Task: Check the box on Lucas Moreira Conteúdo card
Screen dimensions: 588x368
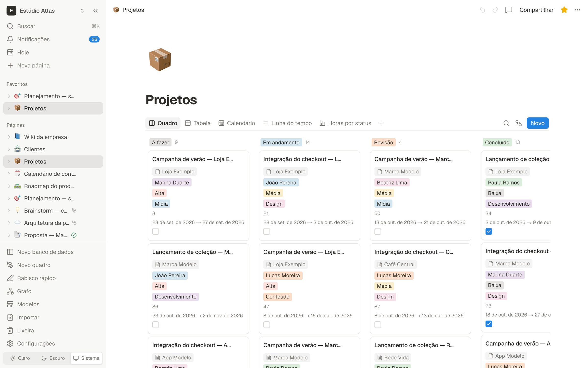Action: tap(267, 325)
